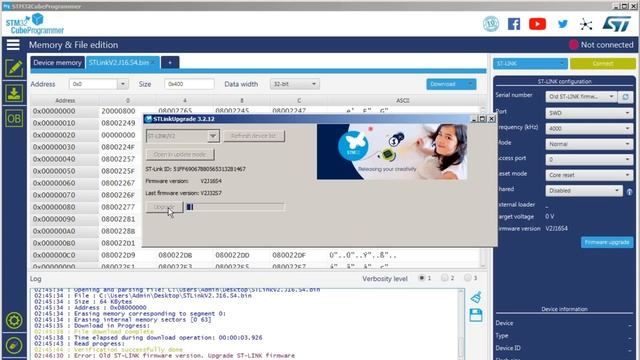Viewport: 640px width, 360px height.
Task: Click the Shared mode info icon
Action: click(x=629, y=191)
